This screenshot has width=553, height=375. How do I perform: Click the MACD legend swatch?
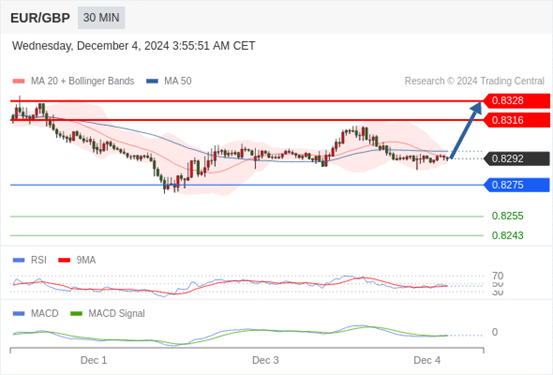click(19, 313)
